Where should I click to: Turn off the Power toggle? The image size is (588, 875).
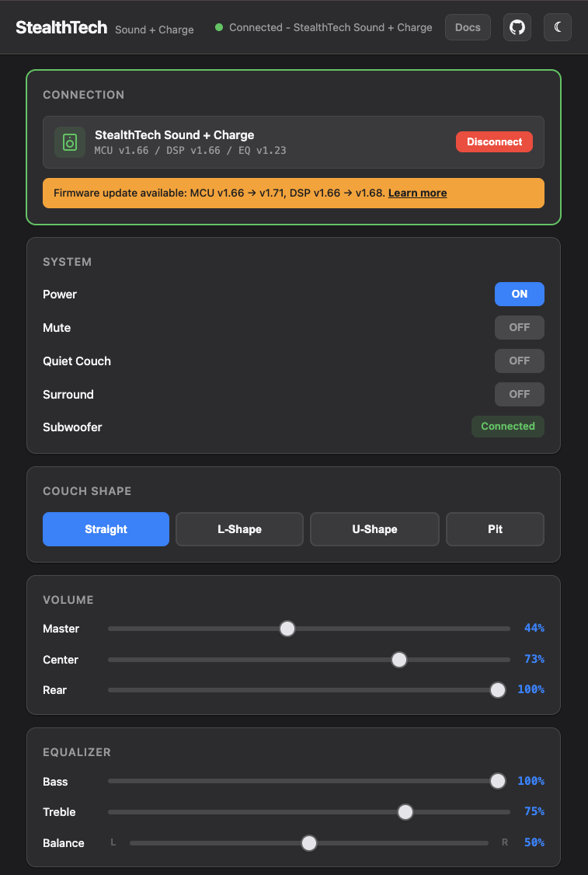[x=519, y=294]
